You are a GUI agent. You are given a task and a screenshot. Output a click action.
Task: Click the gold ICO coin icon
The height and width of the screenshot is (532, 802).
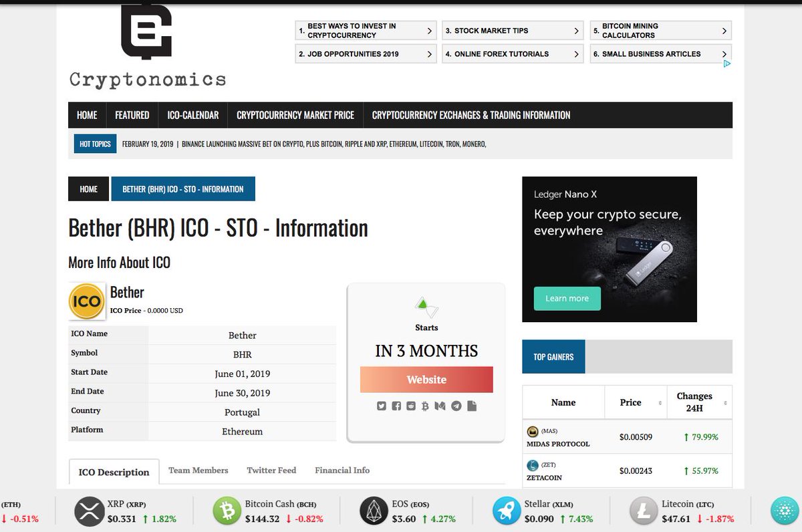coord(87,301)
